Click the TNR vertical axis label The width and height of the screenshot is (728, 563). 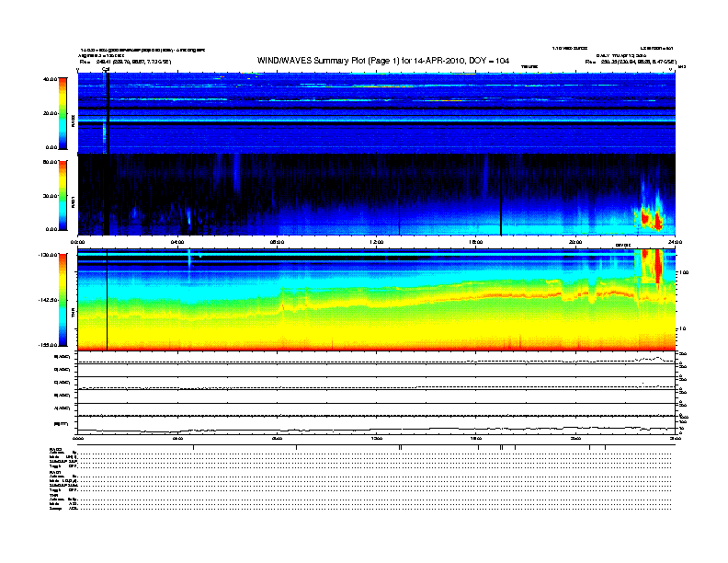point(73,314)
